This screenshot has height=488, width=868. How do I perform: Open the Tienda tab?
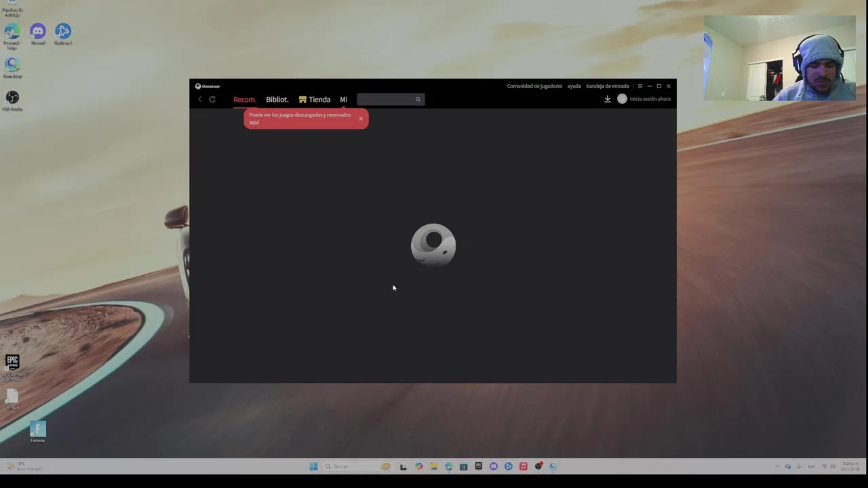pos(315,100)
